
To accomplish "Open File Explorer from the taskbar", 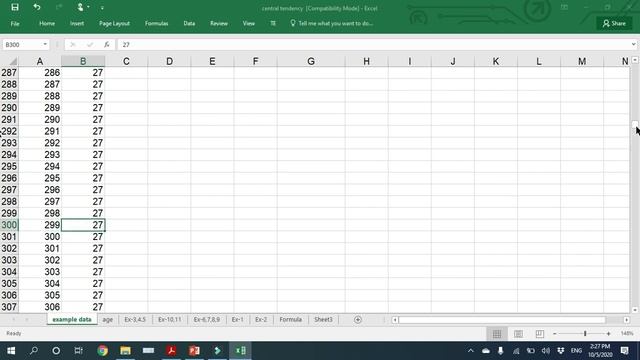I will [x=125, y=351].
